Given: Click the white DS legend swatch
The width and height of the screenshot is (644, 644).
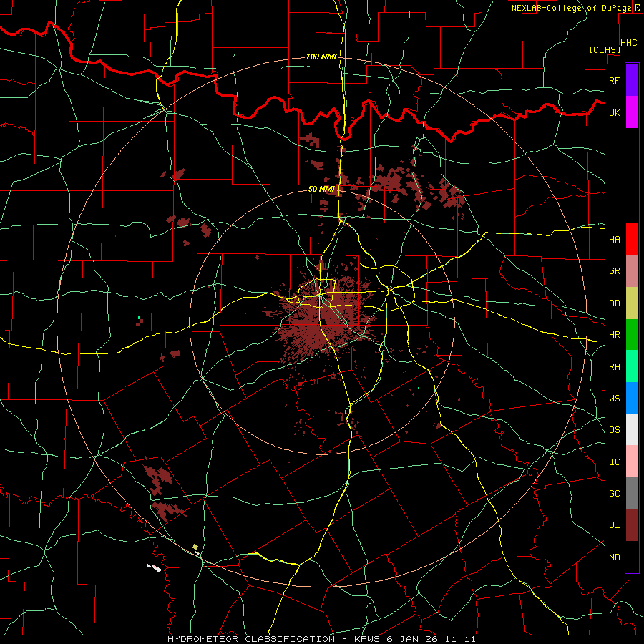Looking at the screenshot, I should [632, 429].
